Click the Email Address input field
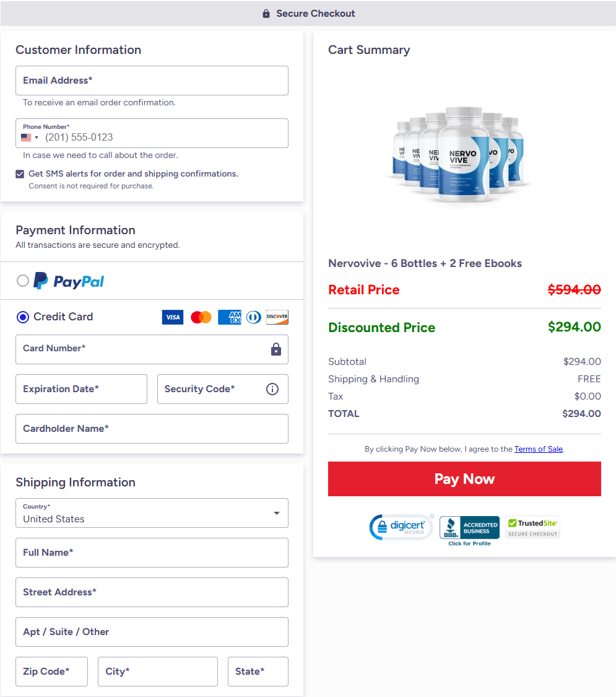616x697 pixels. pos(152,81)
